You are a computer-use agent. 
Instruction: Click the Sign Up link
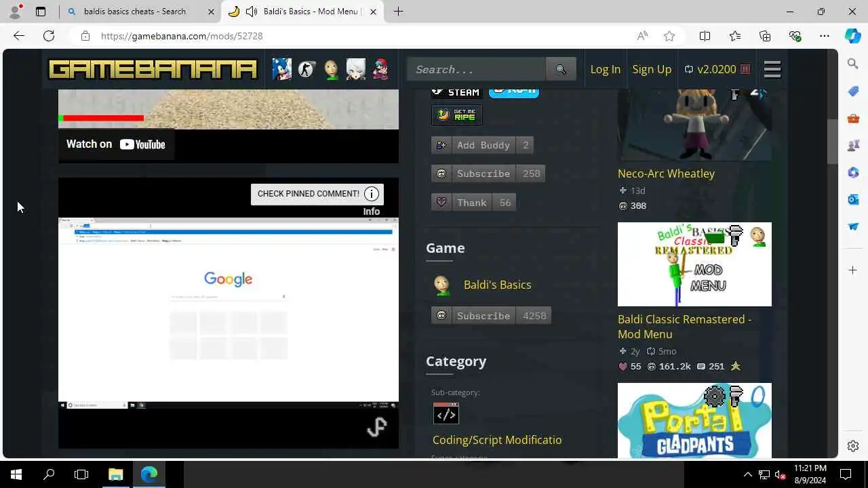tap(652, 69)
